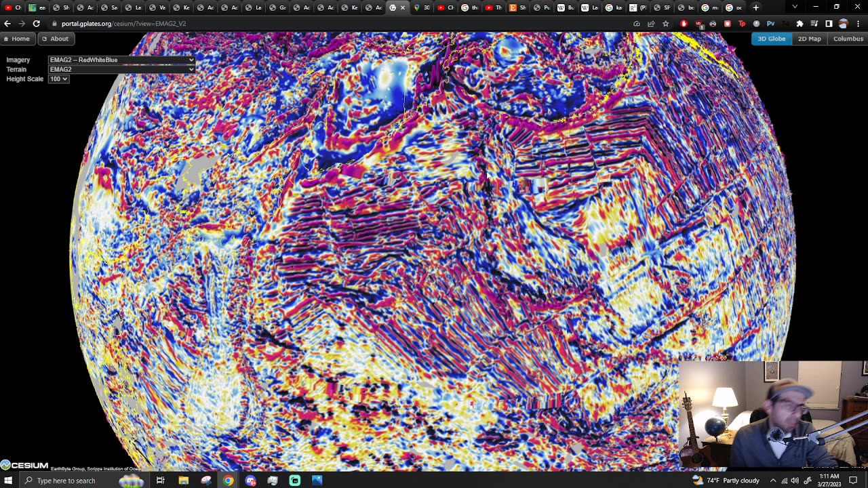Switch to Columbus view
The image size is (868, 488).
tap(848, 39)
